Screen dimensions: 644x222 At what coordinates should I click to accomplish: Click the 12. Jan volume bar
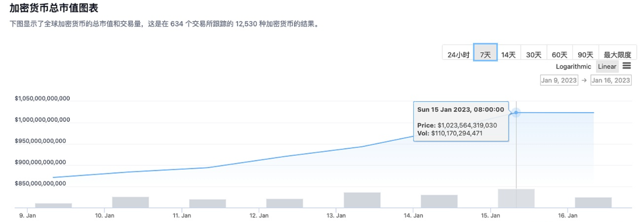[284, 203]
